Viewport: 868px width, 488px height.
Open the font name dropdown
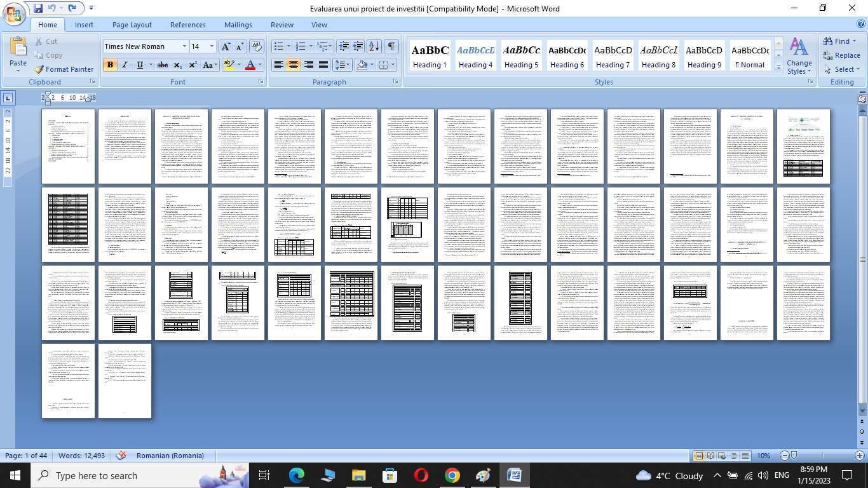184,46
